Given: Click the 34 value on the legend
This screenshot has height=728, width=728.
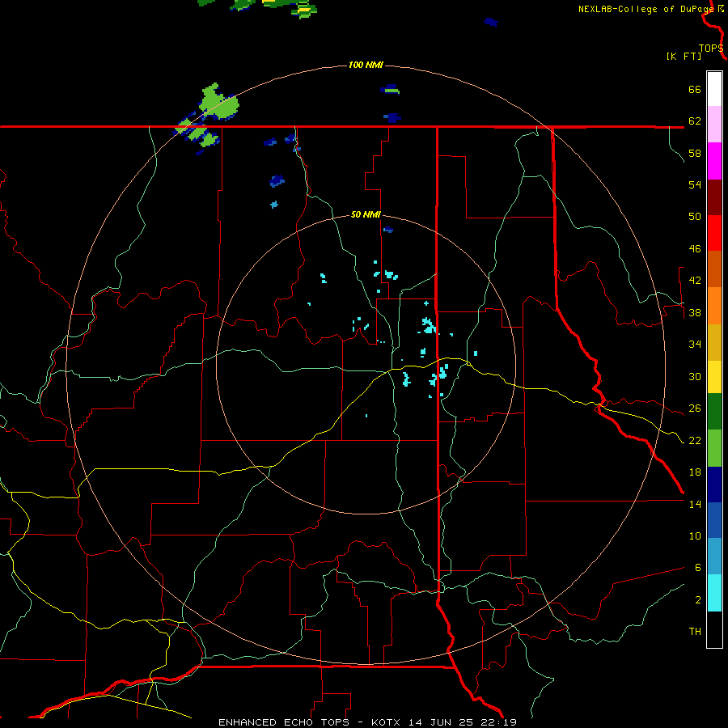Looking at the screenshot, I should [x=695, y=345].
